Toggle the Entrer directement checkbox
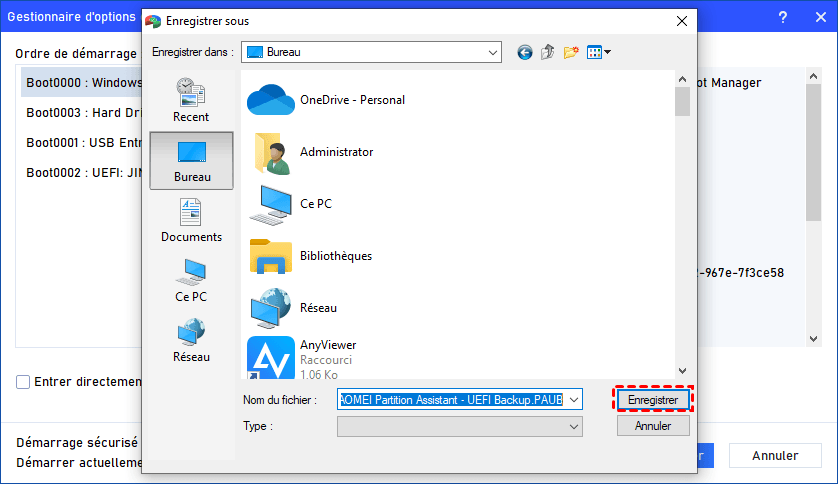This screenshot has width=838, height=484. 23,382
